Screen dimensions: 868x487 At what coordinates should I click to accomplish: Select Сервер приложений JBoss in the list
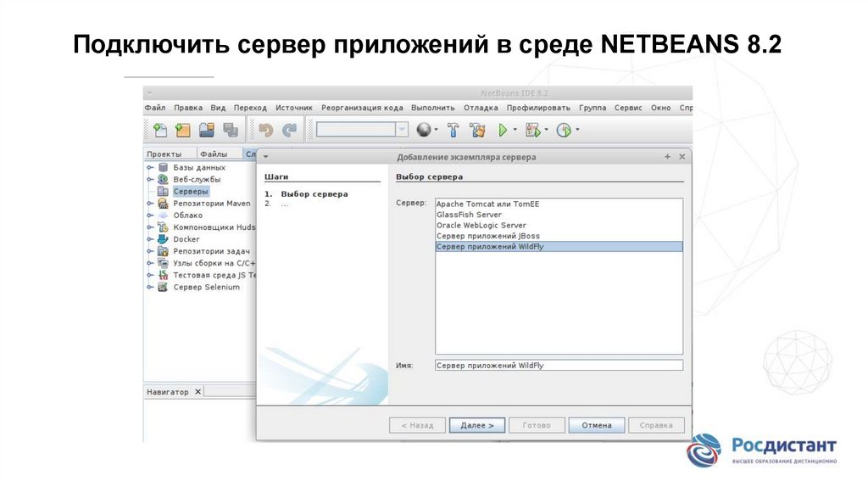559,236
